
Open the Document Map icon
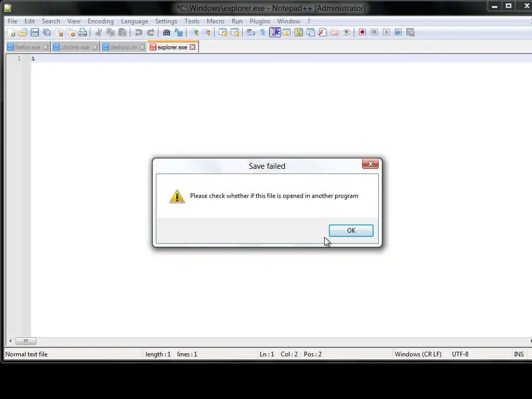point(299,33)
